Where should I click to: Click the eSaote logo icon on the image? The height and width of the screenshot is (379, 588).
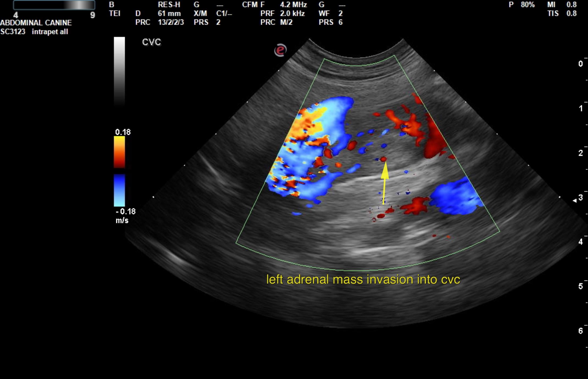(281, 50)
